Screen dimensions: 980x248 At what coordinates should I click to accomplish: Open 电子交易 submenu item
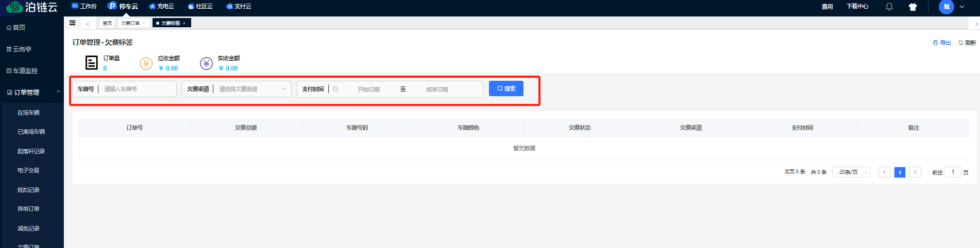pyautogui.click(x=28, y=170)
